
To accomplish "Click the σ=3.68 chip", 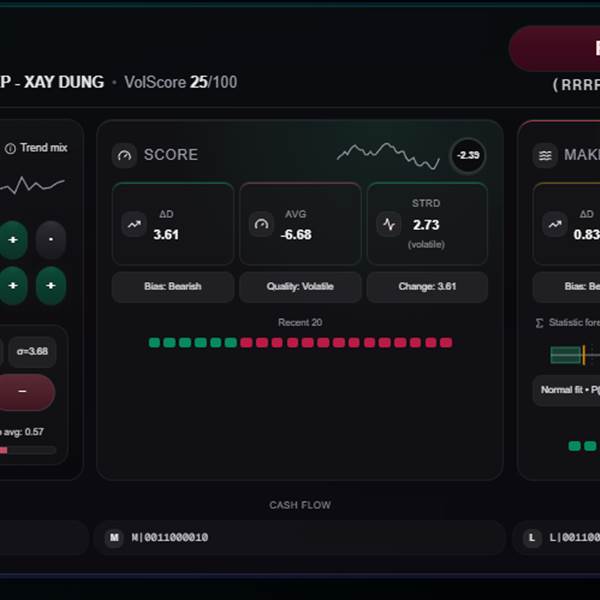I will (33, 351).
